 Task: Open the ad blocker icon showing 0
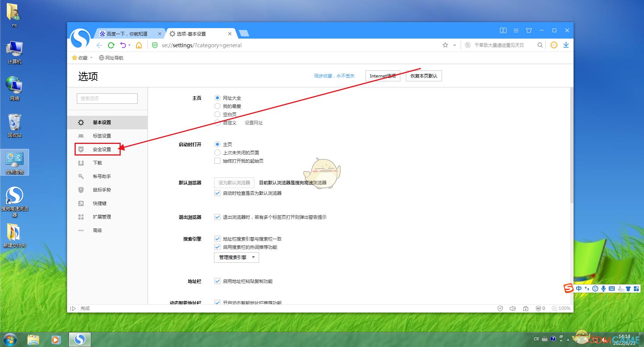[540, 308]
